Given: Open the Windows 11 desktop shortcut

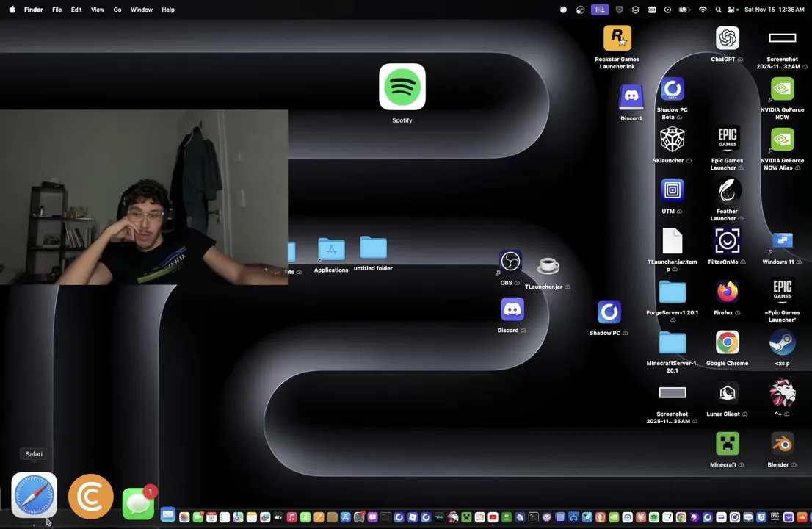Looking at the screenshot, I should click(x=782, y=241).
